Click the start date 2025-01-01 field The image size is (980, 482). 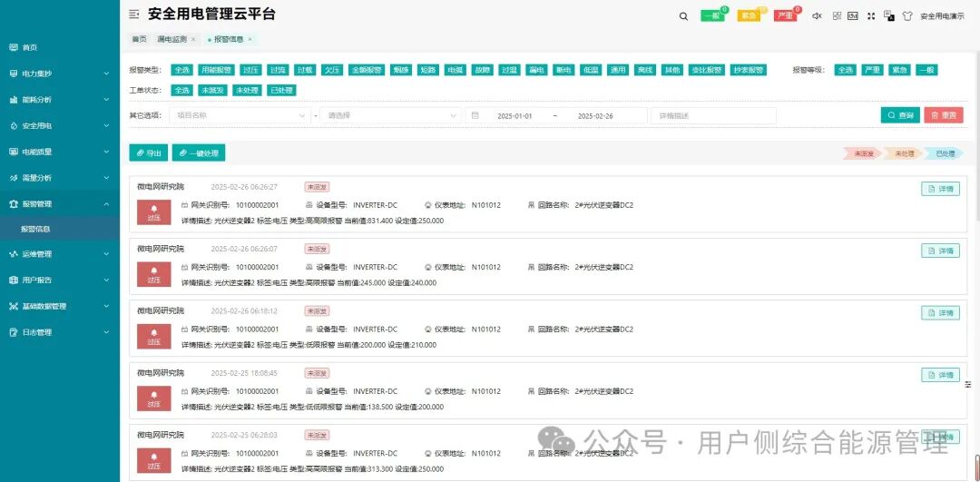[x=514, y=116]
